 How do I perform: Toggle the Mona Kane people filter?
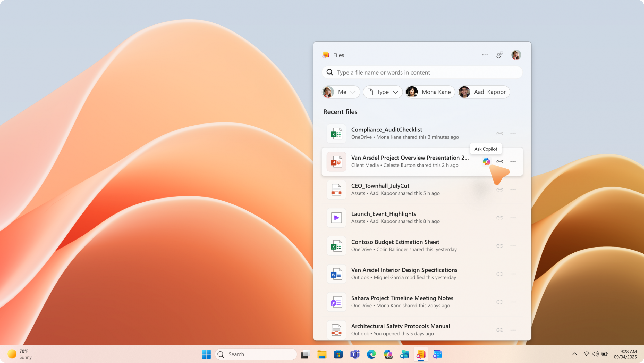(430, 92)
